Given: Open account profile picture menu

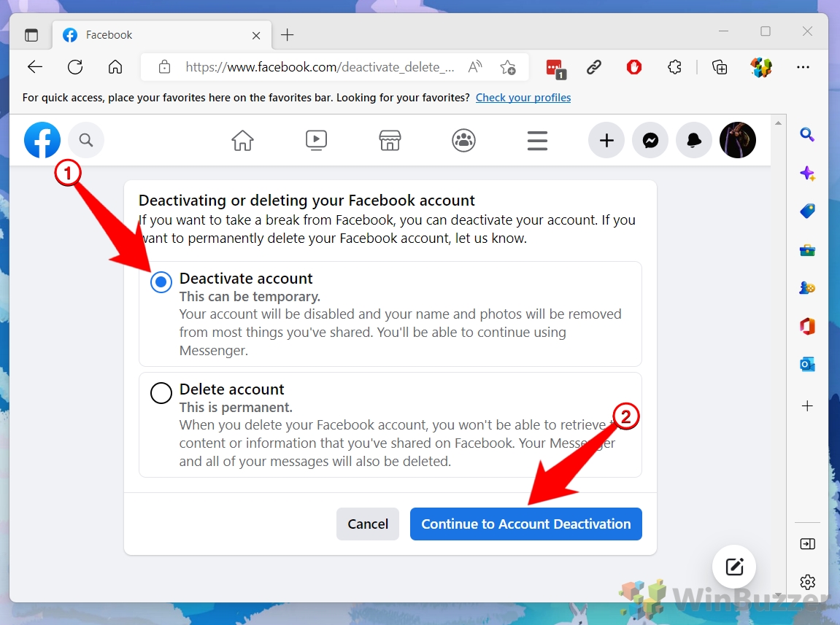Looking at the screenshot, I should (738, 140).
